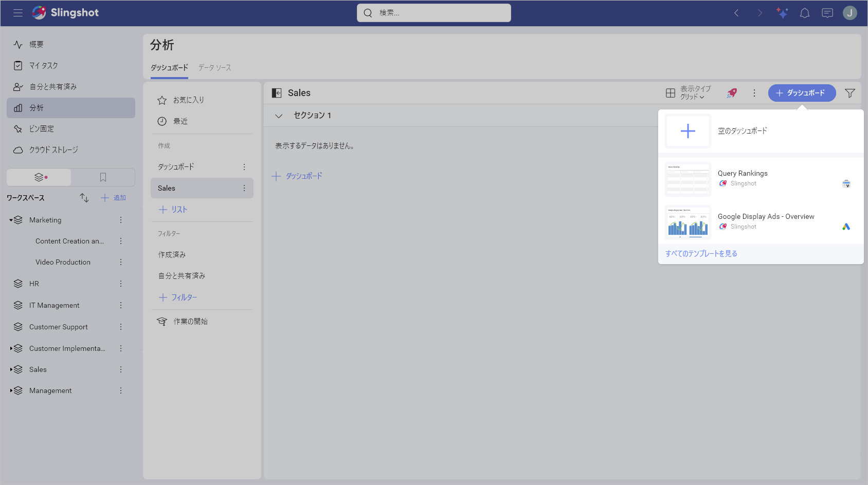Go forward with the right arrow
This screenshot has height=485, width=868.
(759, 13)
